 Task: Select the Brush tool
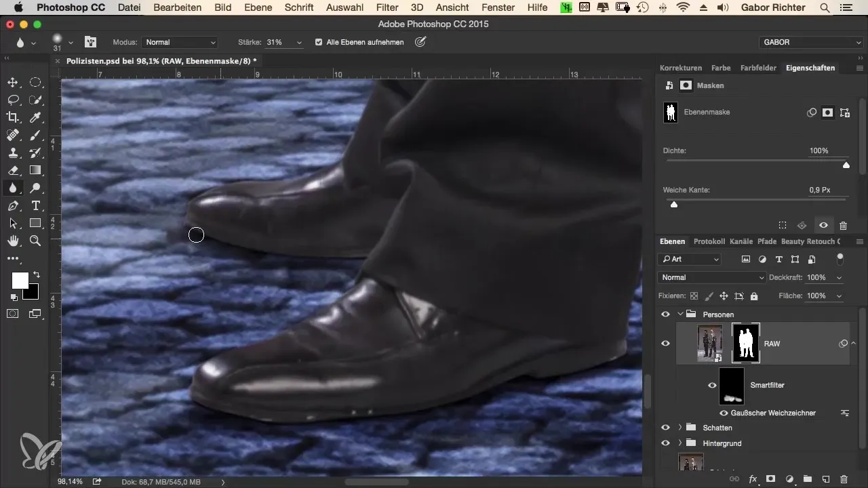[35, 135]
